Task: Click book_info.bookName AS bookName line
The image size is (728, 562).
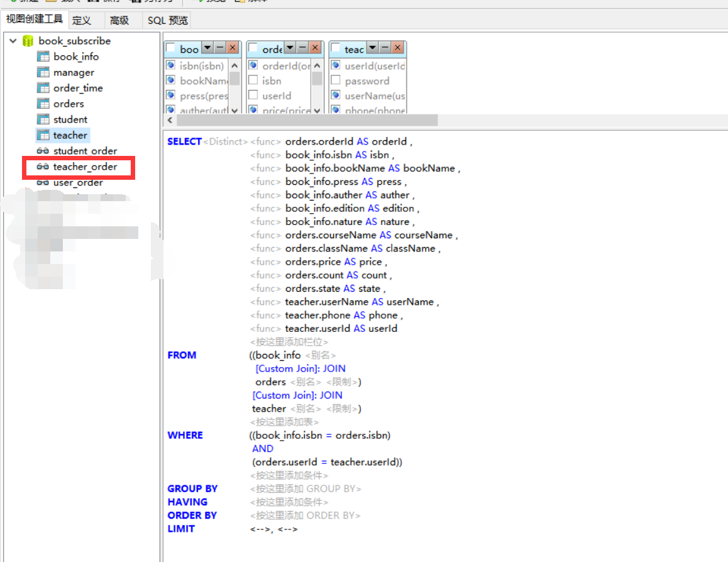Action: [370, 168]
